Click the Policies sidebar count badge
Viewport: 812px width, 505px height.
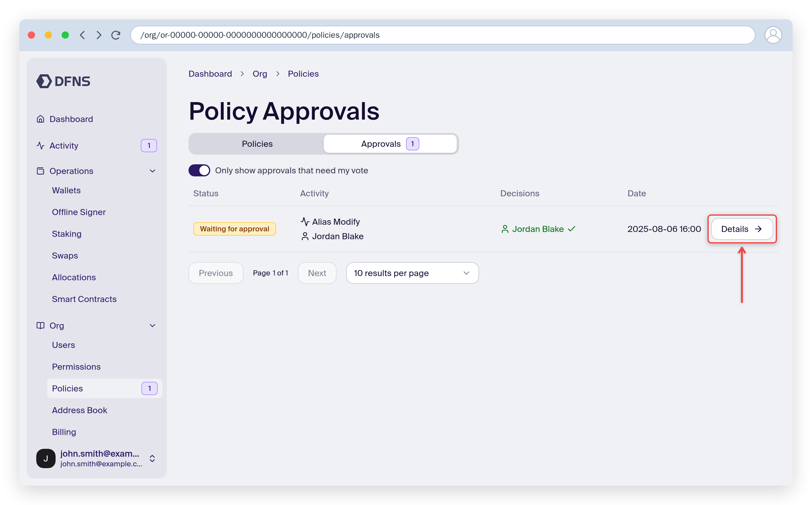[x=149, y=388]
